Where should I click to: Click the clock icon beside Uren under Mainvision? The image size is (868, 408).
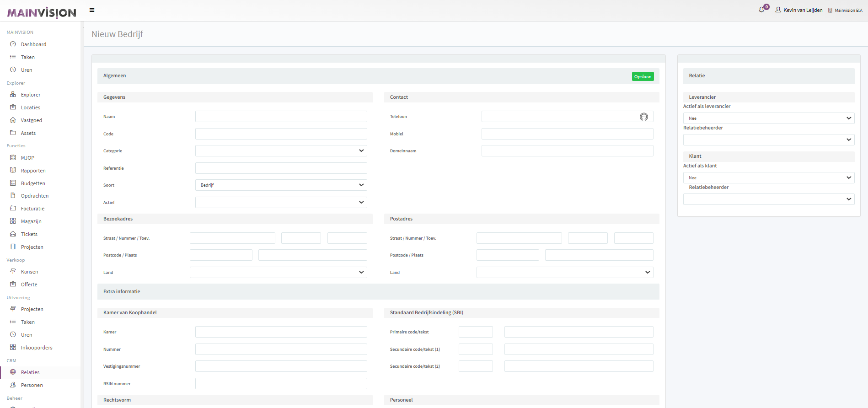tap(13, 70)
